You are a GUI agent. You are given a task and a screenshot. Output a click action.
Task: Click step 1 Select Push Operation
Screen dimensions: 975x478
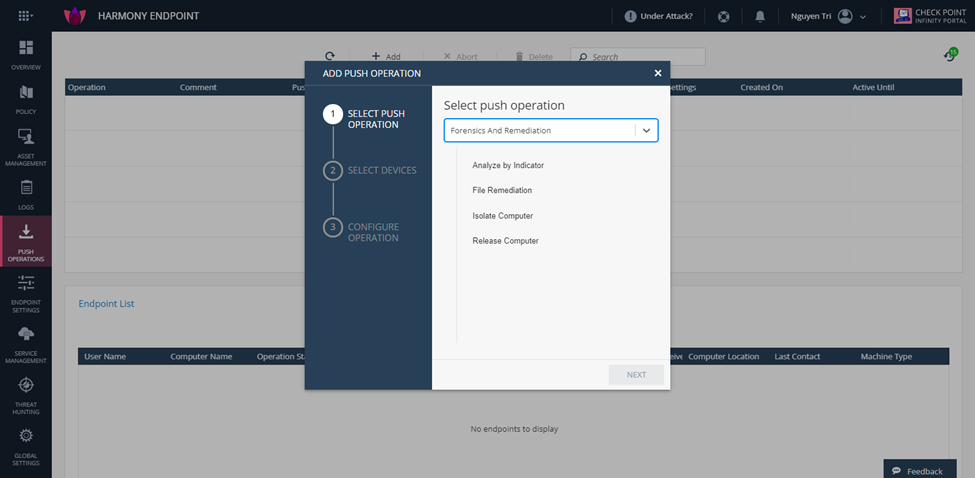[x=366, y=119]
